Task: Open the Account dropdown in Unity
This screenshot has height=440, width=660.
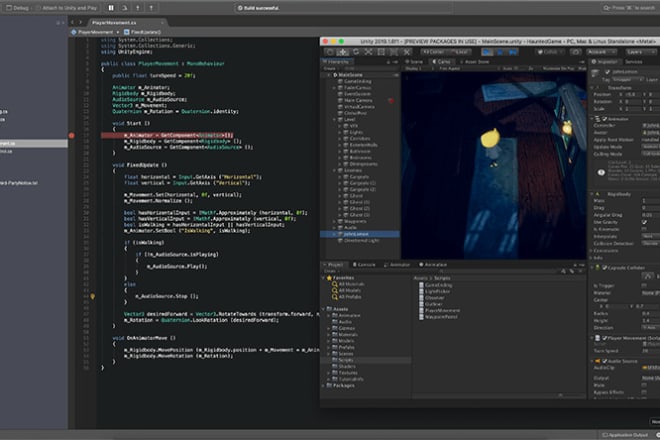Action: point(602,52)
